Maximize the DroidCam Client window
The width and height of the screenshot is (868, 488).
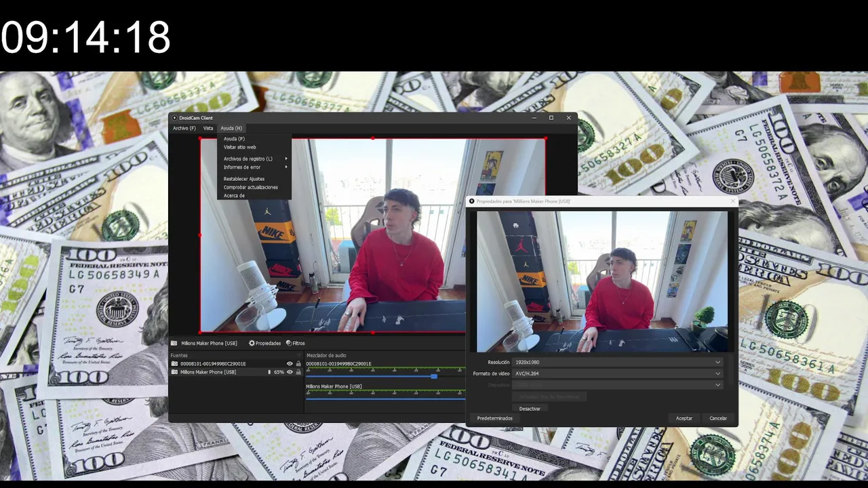[551, 118]
